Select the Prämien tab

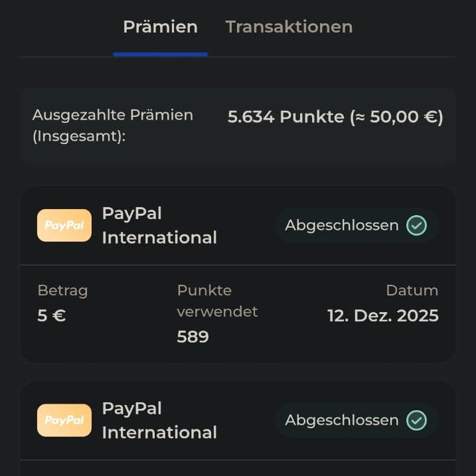click(160, 27)
